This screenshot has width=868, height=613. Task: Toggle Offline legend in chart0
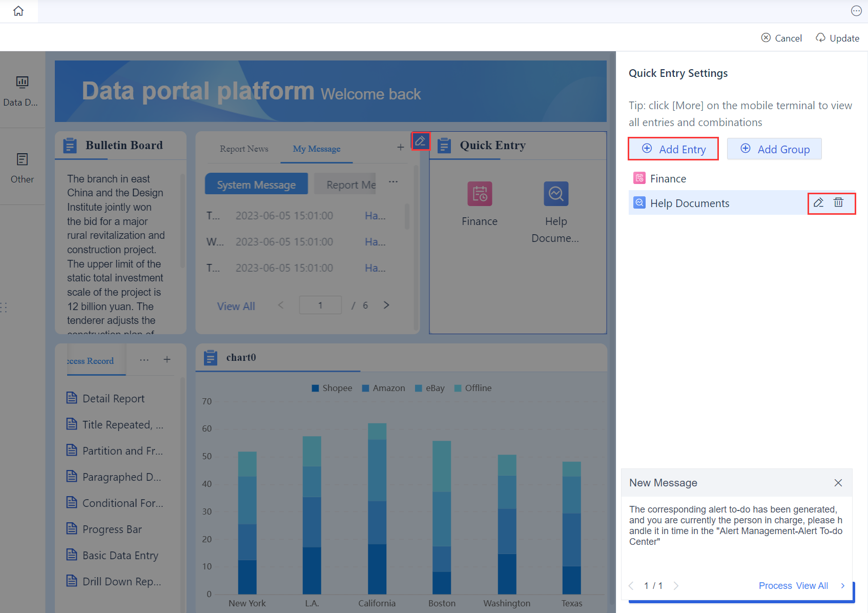[x=473, y=388]
